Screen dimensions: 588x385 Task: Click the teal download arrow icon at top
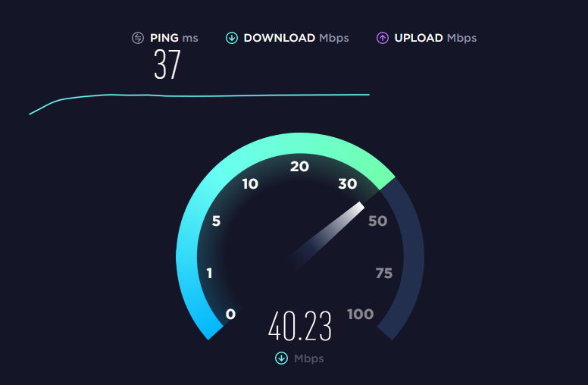232,38
